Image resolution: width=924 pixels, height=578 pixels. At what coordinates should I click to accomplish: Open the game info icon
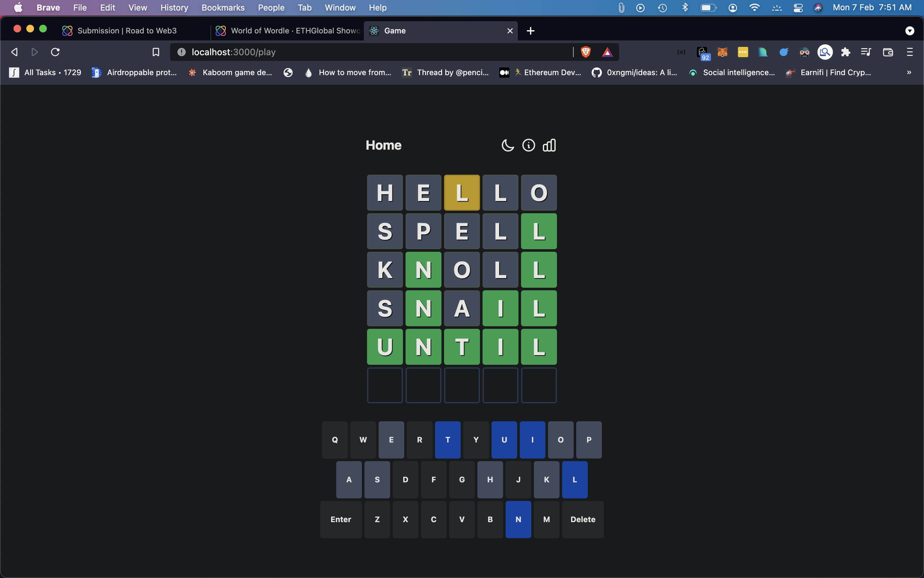pyautogui.click(x=528, y=145)
